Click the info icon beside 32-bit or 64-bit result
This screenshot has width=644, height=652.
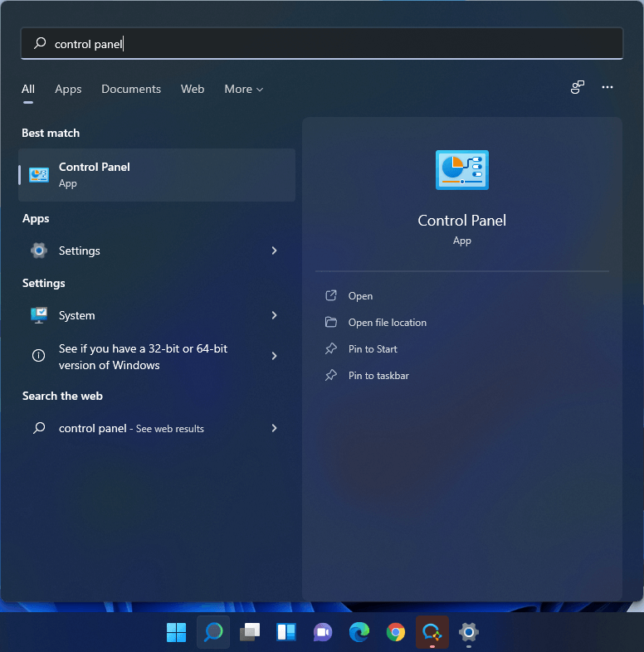39,356
